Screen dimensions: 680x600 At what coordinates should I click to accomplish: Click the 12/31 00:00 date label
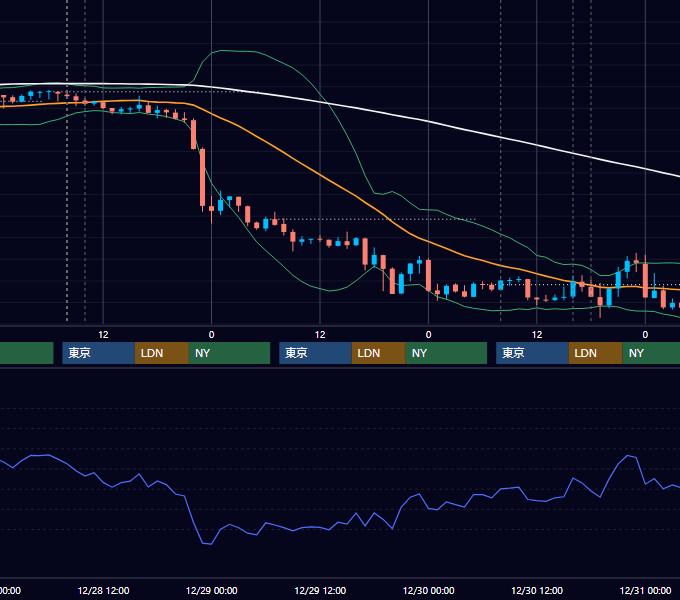point(645,590)
